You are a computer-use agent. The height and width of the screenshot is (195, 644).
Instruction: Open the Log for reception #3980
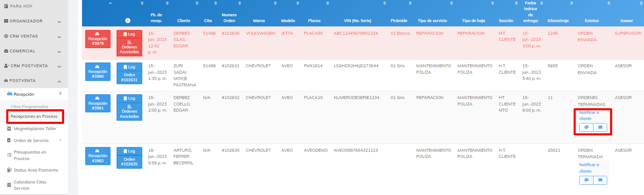coord(129,67)
